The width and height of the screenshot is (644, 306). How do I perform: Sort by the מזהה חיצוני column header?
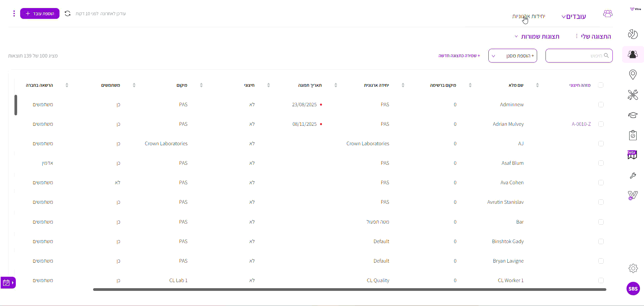coord(580,85)
